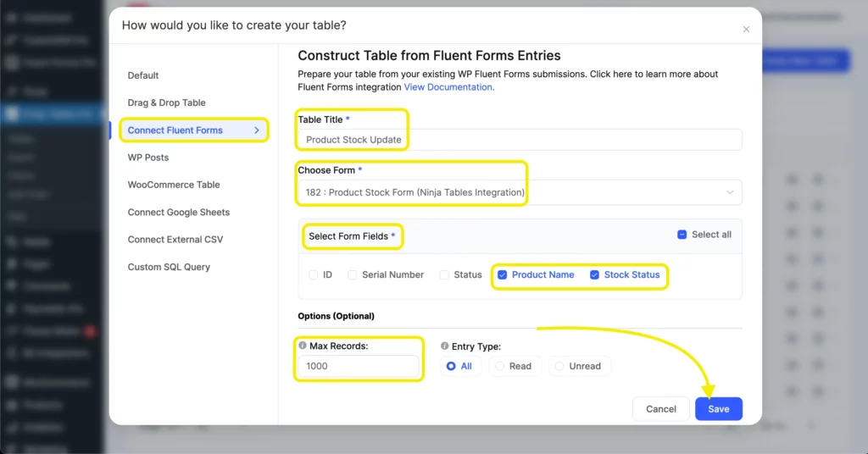Open Connect Google Sheets option
The width and height of the screenshot is (868, 454).
point(179,212)
